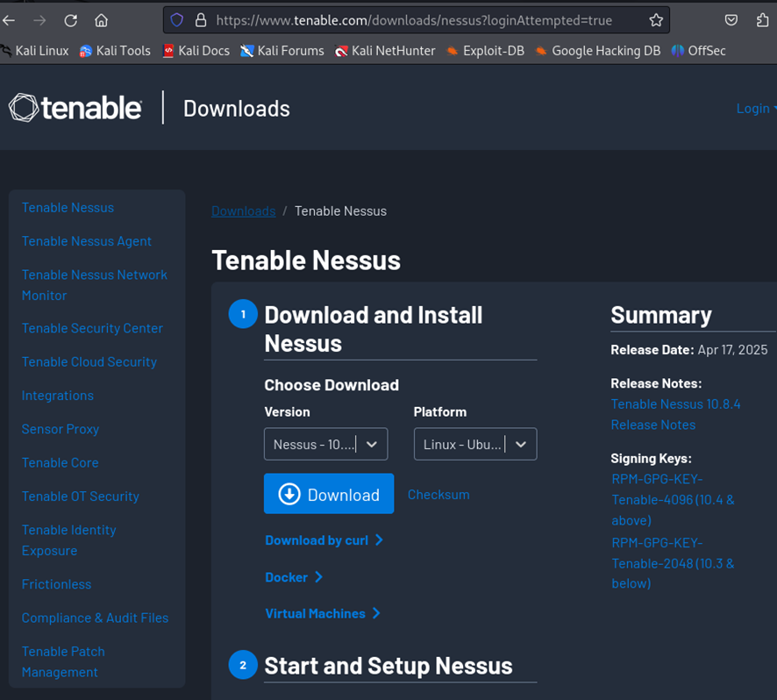Screen dimensions: 777x700
Task: Go to browser home page icon
Action: [102, 20]
